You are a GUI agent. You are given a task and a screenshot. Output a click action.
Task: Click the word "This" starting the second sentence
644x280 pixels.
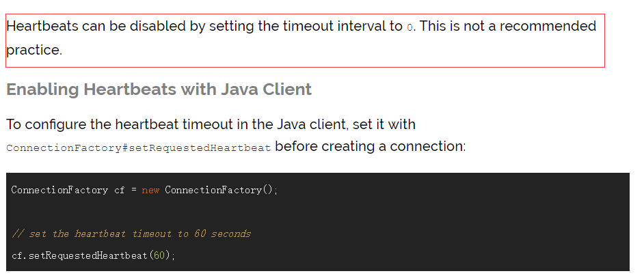(x=435, y=27)
